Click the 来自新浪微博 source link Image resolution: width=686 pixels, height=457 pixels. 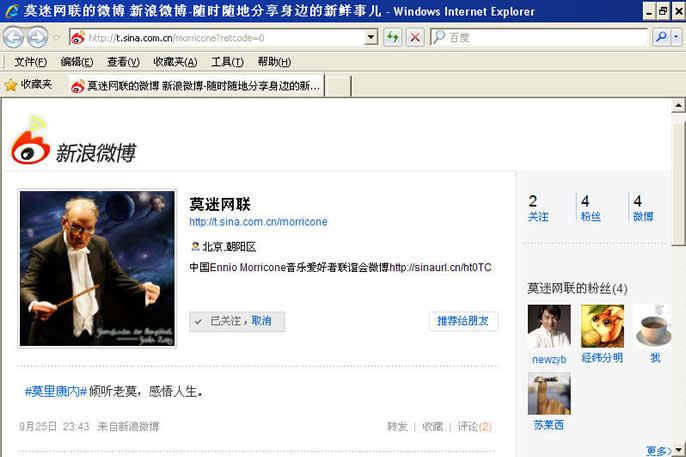coord(128,426)
